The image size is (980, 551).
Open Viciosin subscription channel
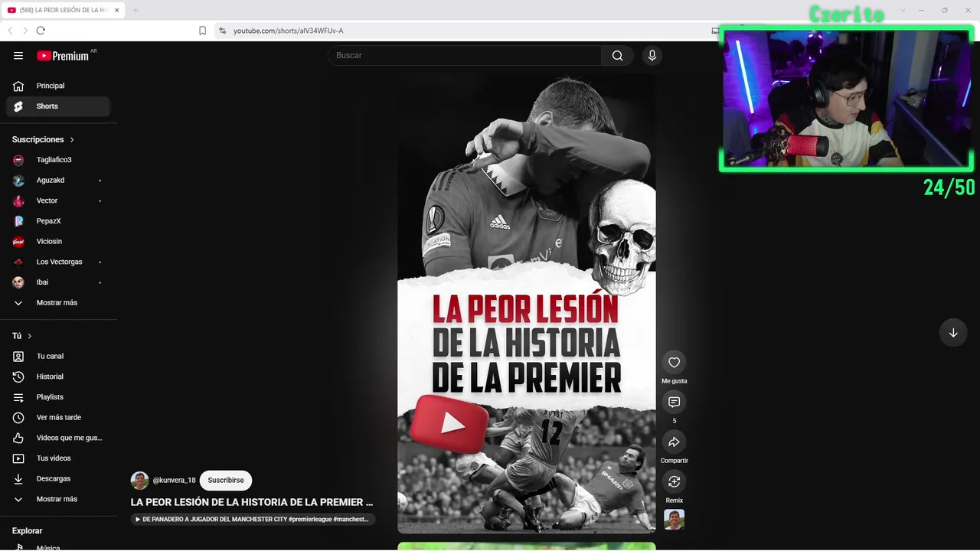58,241
